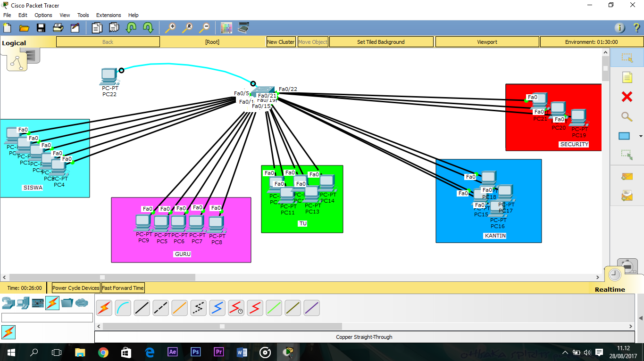The image size is (644, 361).
Task: Activate the Delete tool red X
Action: click(x=627, y=97)
